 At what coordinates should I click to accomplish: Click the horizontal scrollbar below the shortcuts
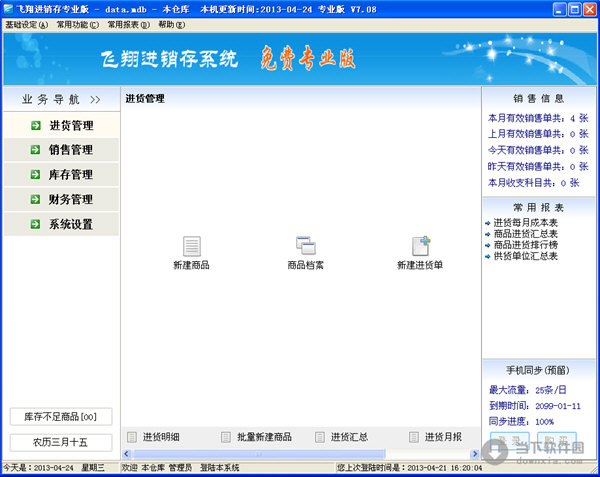[300, 453]
